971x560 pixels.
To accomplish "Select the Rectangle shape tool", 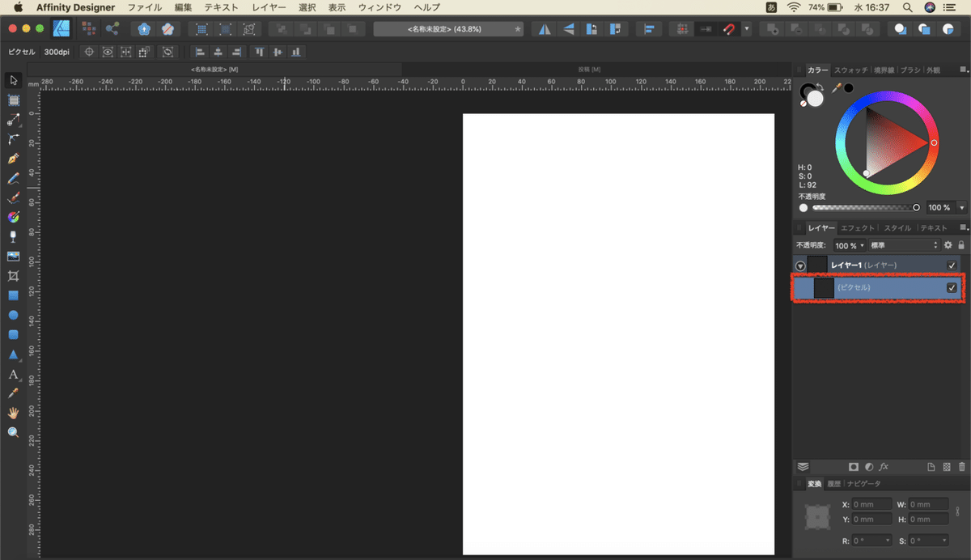I will tap(13, 295).
